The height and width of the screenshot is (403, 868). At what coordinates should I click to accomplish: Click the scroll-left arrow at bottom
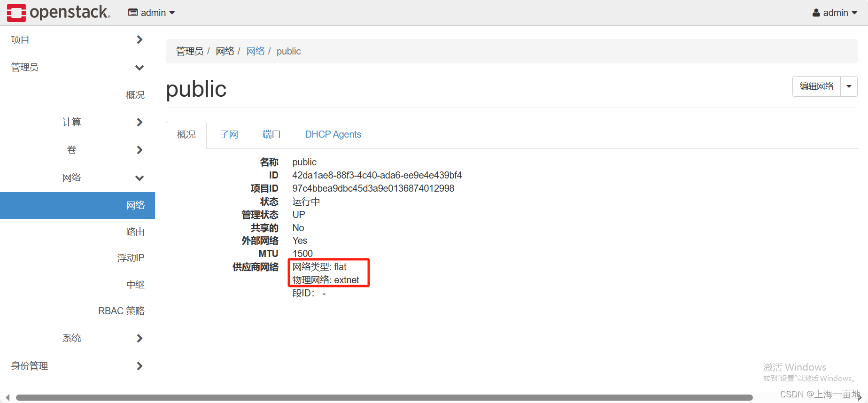pos(7,398)
